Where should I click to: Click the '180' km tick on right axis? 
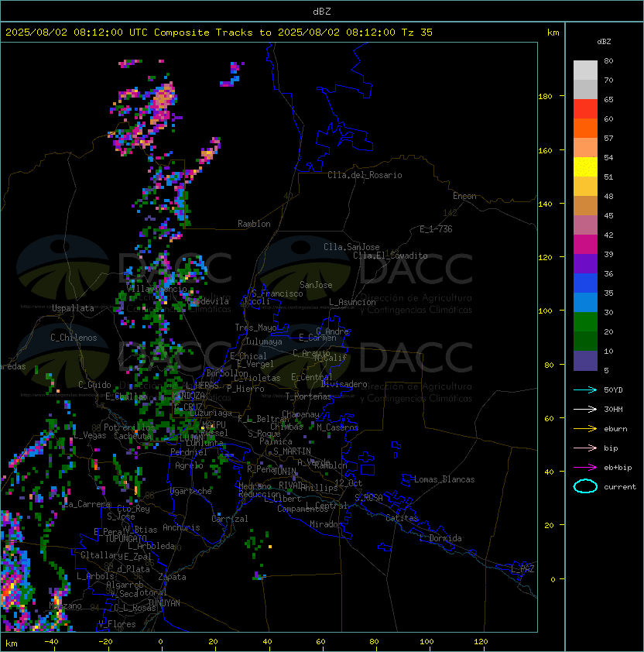(x=545, y=97)
